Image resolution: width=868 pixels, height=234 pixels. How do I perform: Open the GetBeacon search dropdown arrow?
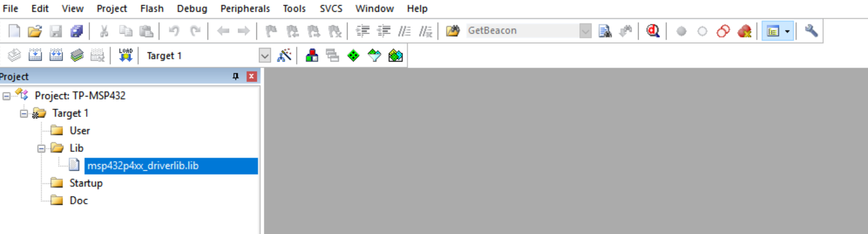point(586,31)
